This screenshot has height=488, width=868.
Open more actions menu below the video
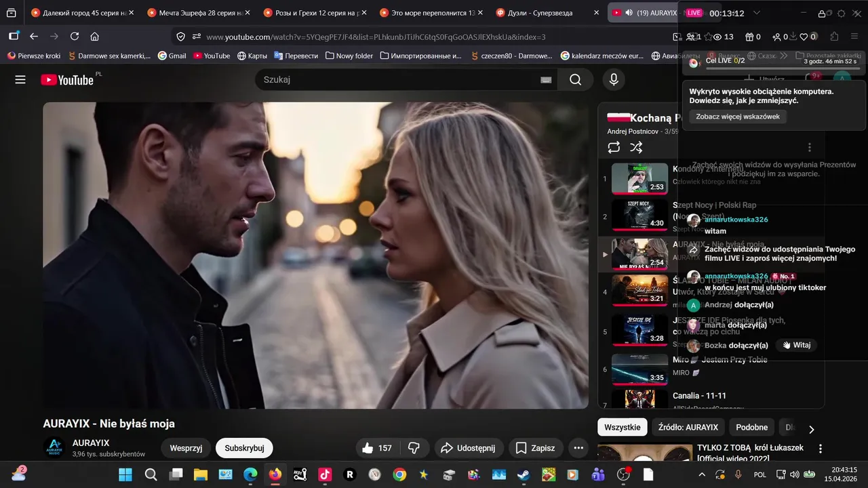(578, 448)
